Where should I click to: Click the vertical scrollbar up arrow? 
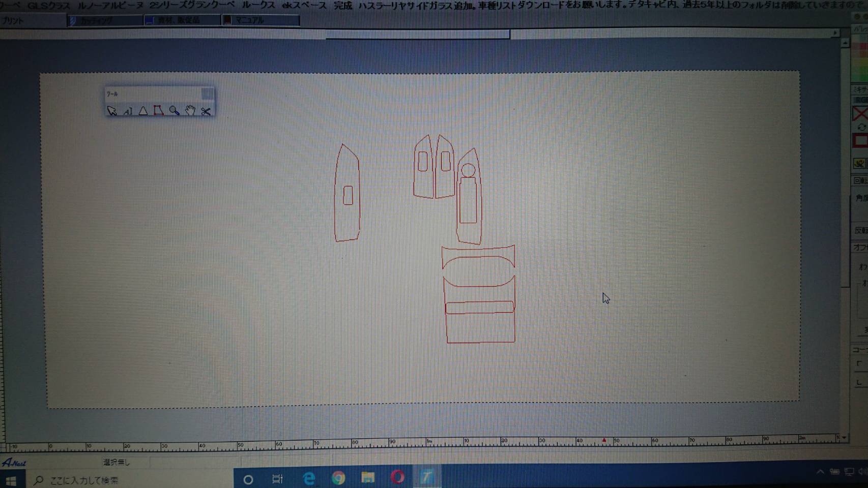(845, 44)
